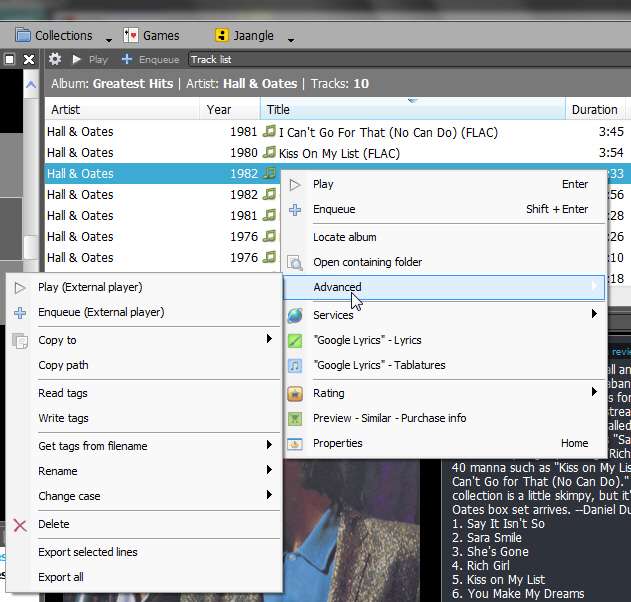The height and width of the screenshot is (602, 631).
Task: Click the red X Delete icon
Action: 20,525
